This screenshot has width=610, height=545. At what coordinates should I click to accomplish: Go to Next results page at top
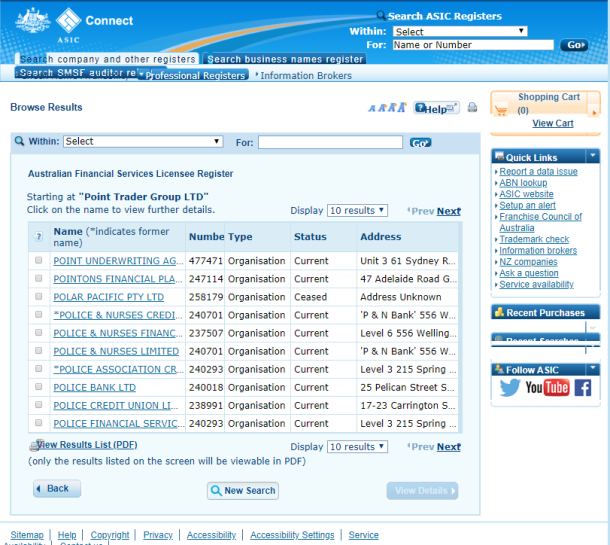(449, 211)
